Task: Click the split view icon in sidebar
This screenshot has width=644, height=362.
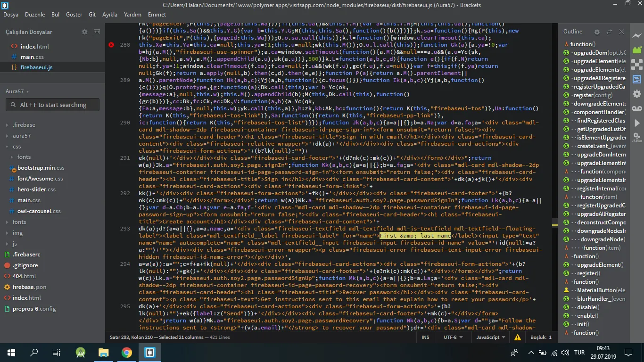Action: [x=97, y=32]
